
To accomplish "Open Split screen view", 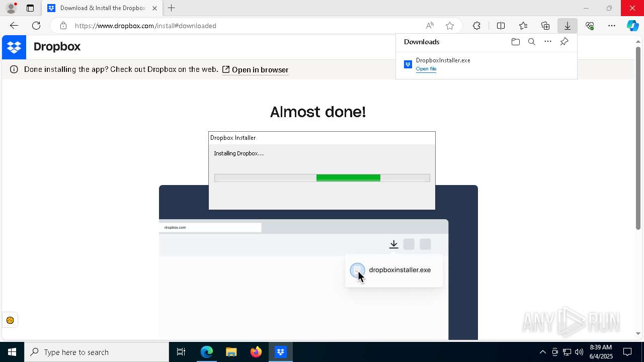I will click(501, 26).
